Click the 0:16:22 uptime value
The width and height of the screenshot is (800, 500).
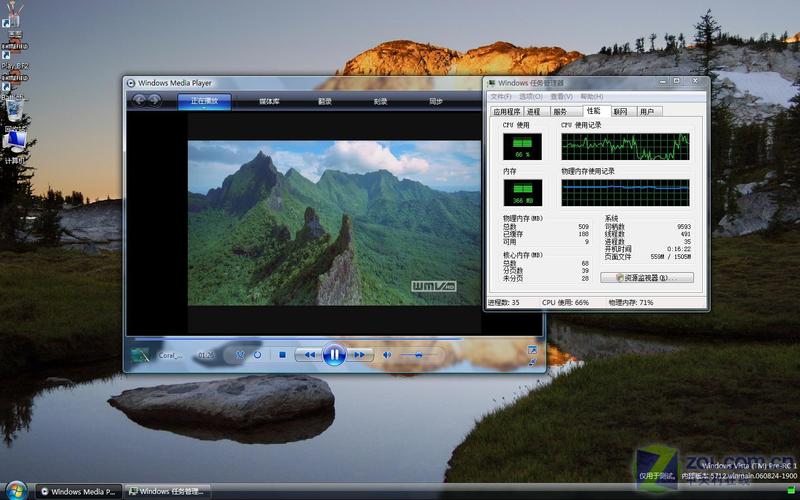(679, 249)
